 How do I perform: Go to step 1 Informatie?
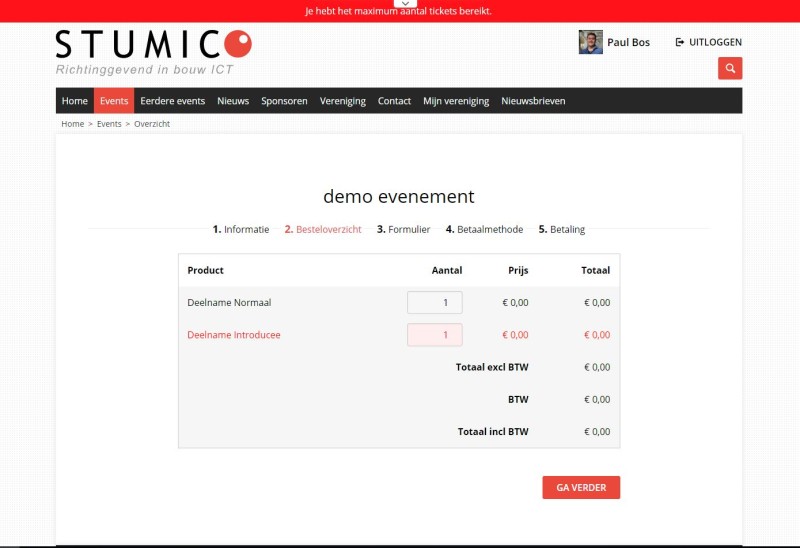click(241, 229)
